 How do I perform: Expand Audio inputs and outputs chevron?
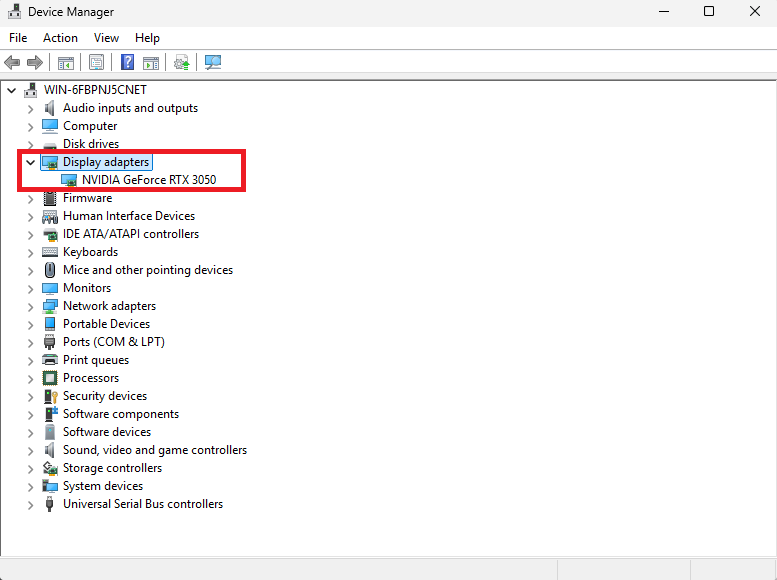30,109
